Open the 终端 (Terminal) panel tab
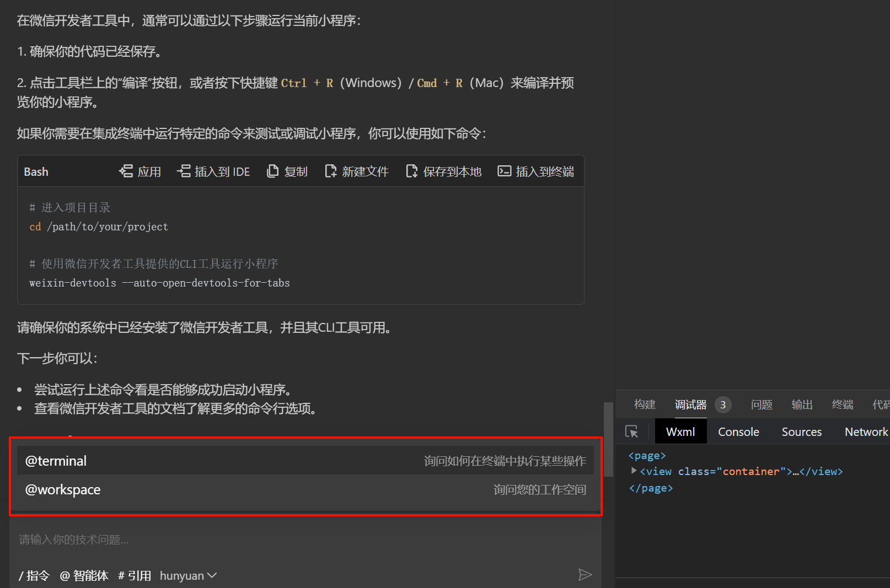Screen dimensions: 890x588 [842, 404]
